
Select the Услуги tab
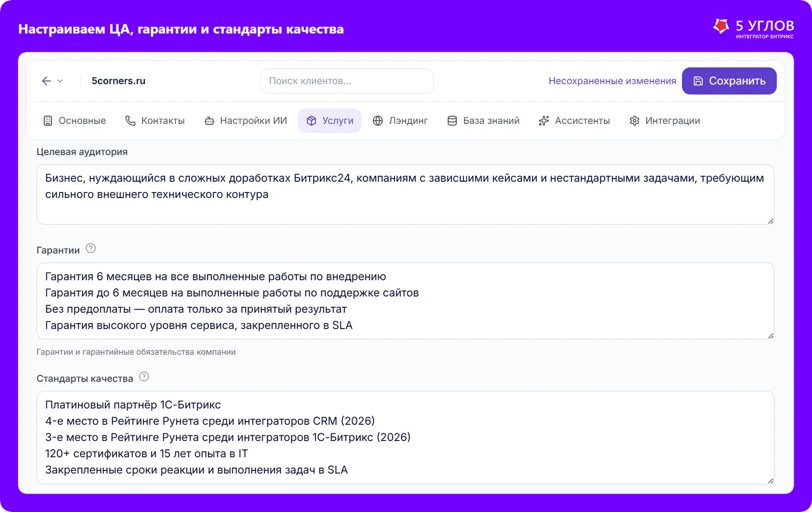pyautogui.click(x=330, y=120)
